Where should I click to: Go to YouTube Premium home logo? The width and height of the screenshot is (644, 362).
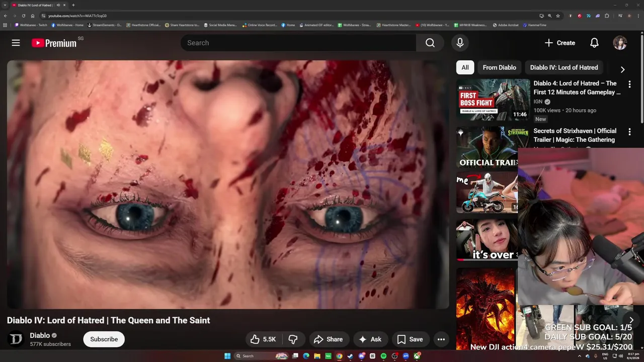(54, 43)
